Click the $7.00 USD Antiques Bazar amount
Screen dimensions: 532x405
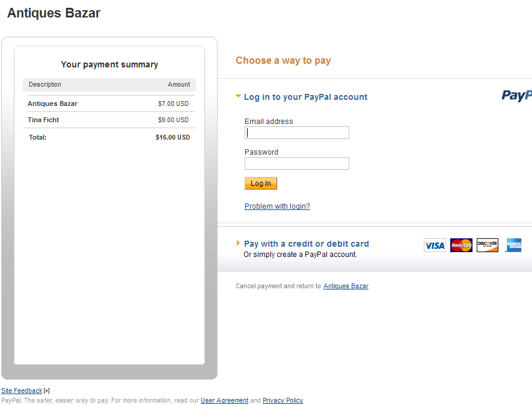coord(173,104)
